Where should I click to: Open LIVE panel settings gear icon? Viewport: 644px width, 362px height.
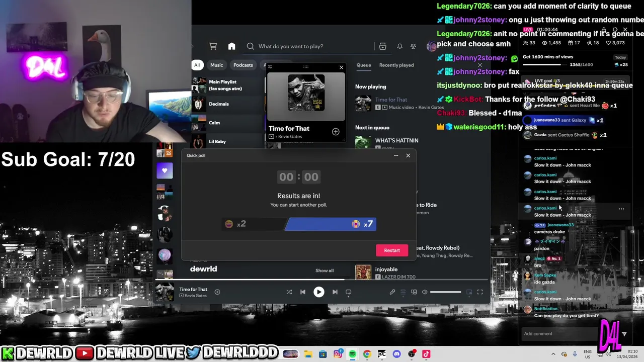coord(615,30)
